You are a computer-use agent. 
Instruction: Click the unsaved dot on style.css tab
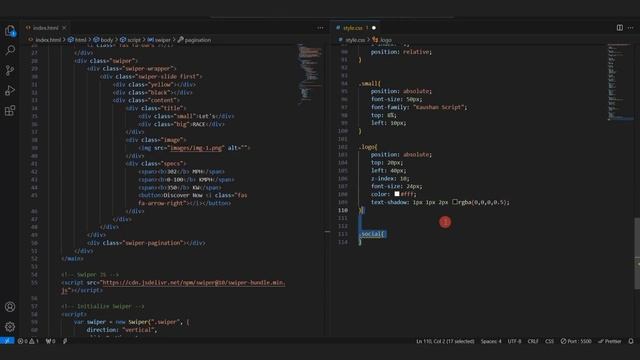pyautogui.click(x=373, y=28)
